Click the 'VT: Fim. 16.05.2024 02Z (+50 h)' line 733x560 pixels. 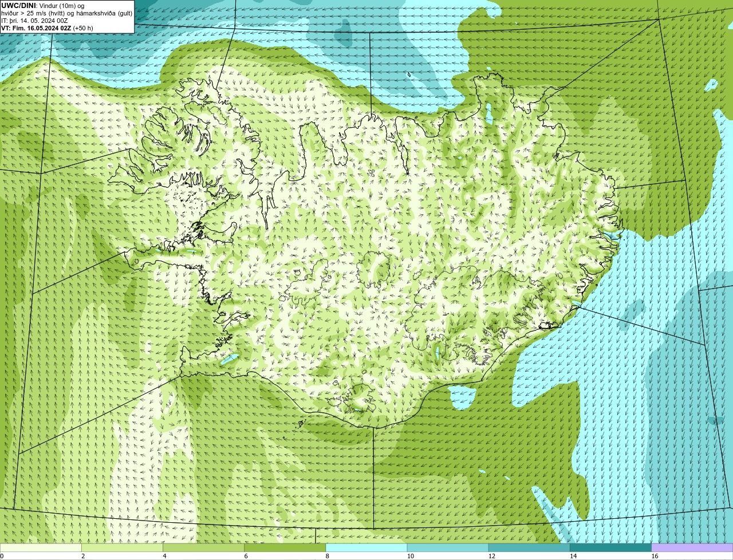pyautogui.click(x=47, y=28)
